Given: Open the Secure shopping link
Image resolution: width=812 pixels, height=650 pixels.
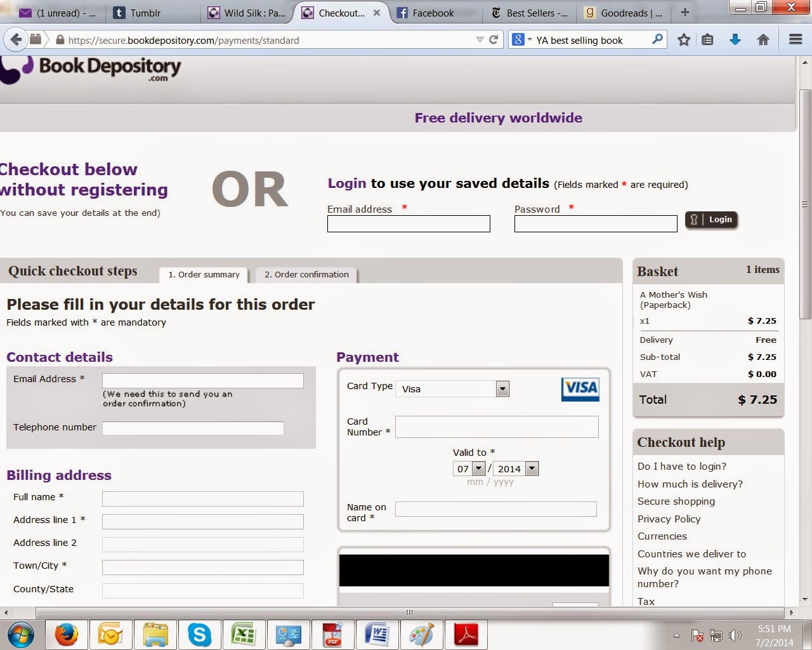Looking at the screenshot, I should coord(676,501).
